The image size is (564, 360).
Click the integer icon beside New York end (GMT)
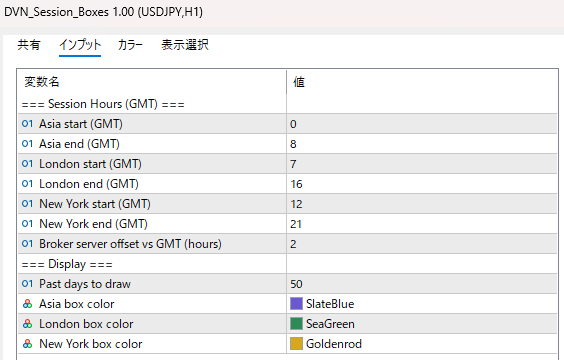(x=27, y=224)
